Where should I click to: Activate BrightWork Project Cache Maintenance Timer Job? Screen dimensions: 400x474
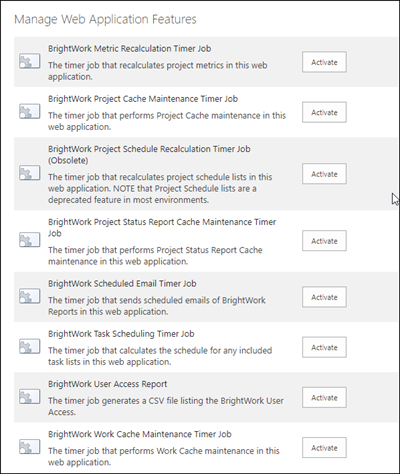[x=324, y=112]
